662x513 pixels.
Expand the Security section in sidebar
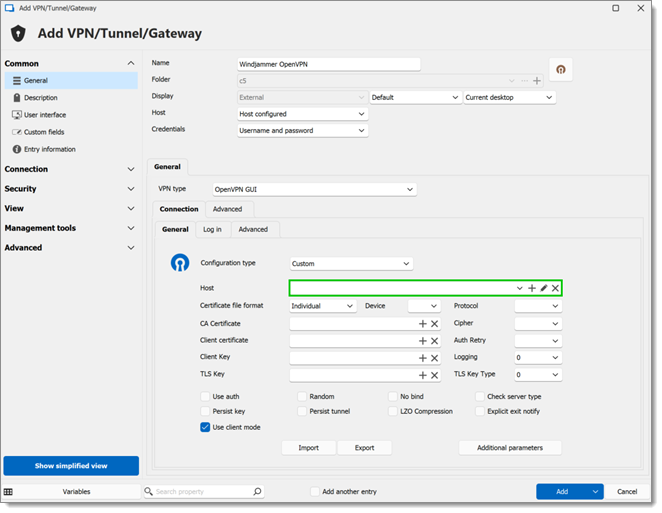pyautogui.click(x=69, y=189)
